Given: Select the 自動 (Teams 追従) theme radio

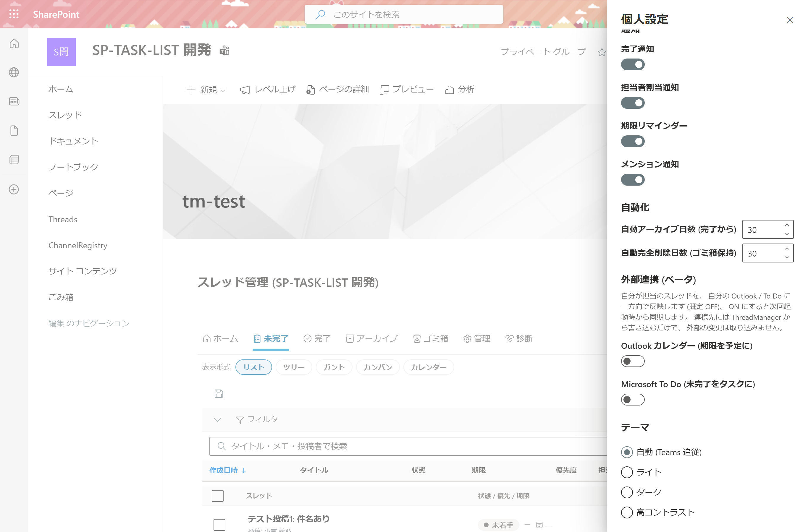Looking at the screenshot, I should coord(627,452).
